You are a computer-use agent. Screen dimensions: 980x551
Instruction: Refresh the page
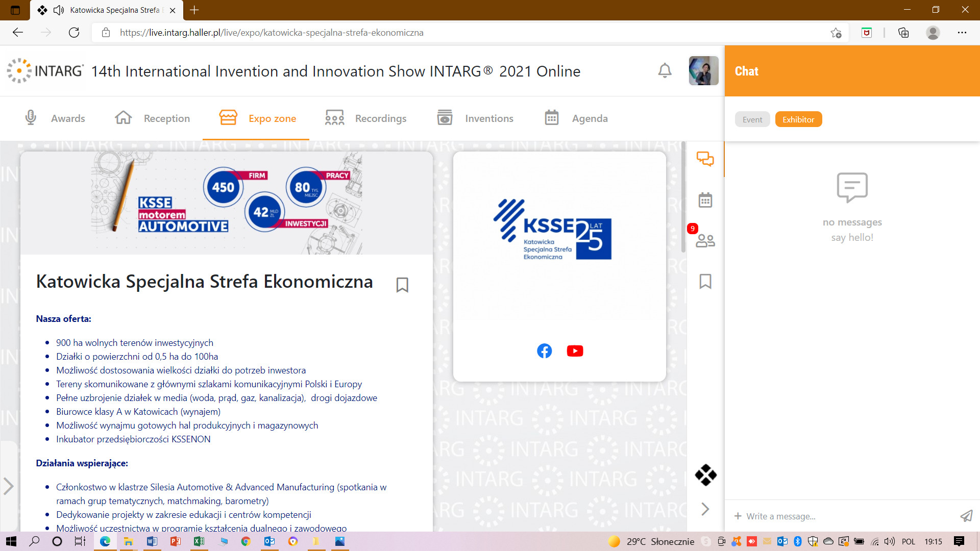(74, 33)
